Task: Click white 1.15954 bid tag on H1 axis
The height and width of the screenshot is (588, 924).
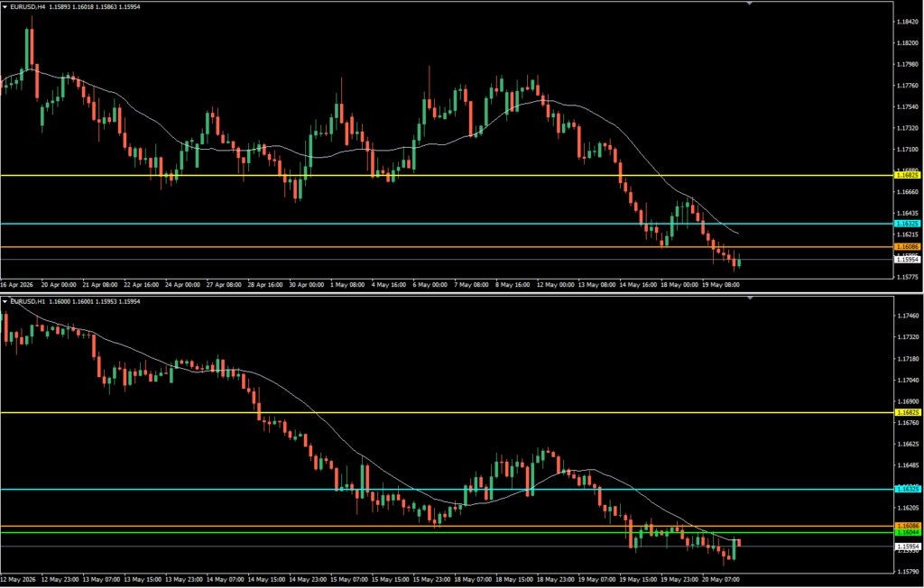Action: [x=908, y=547]
